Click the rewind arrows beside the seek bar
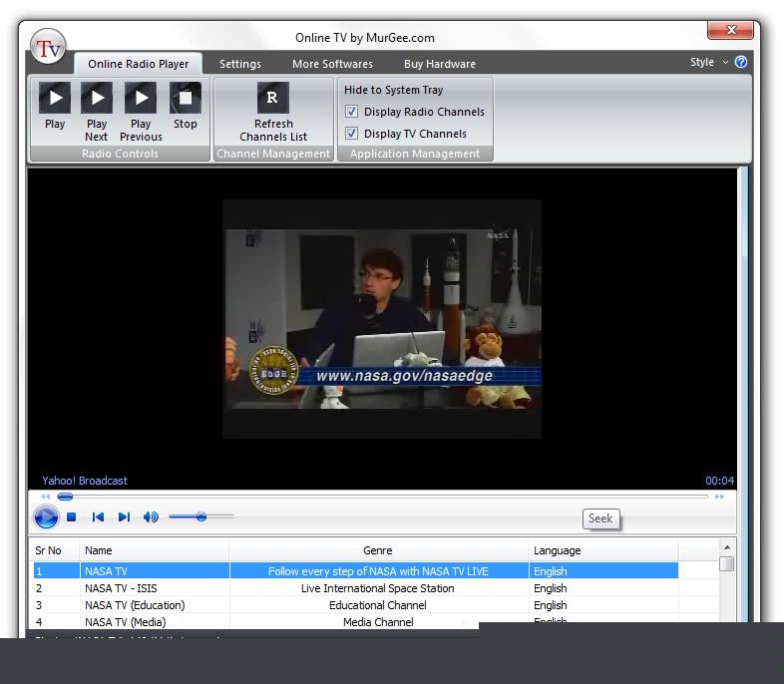Viewport: 784px width, 684px height. click(x=45, y=497)
